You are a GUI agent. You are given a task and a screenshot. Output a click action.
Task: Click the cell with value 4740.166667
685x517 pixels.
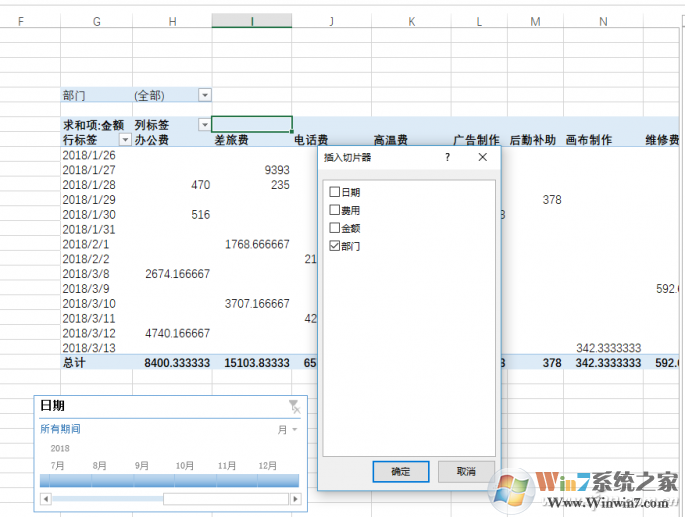coord(177,333)
